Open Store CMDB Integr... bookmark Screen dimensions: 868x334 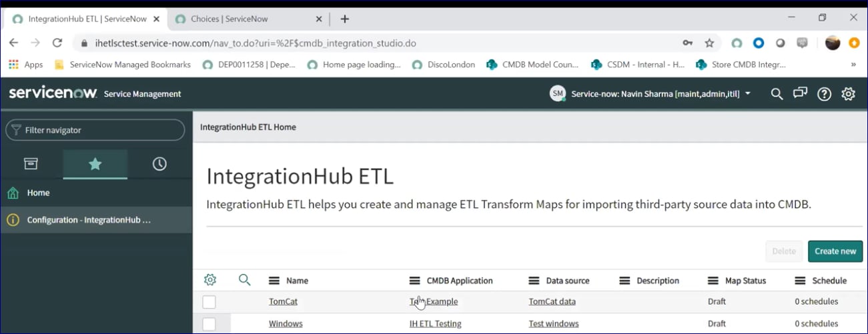click(x=741, y=65)
